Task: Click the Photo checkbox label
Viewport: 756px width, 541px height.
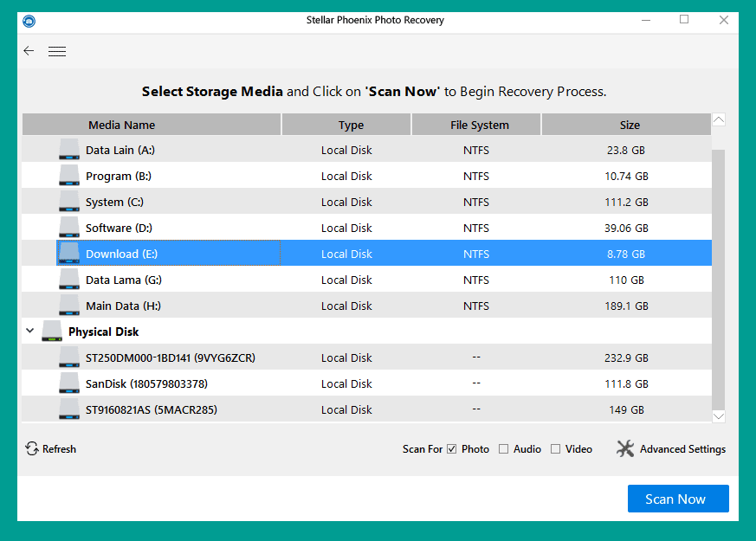Action: pos(475,449)
